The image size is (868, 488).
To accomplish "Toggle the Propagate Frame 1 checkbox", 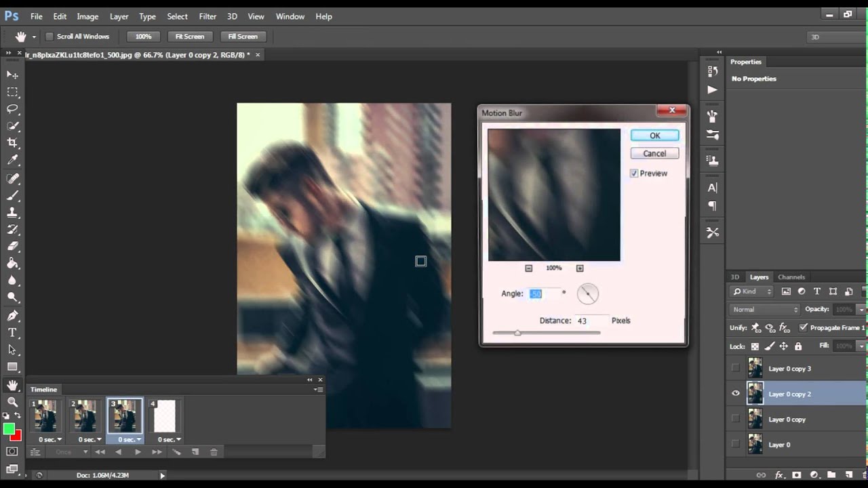I will (804, 327).
